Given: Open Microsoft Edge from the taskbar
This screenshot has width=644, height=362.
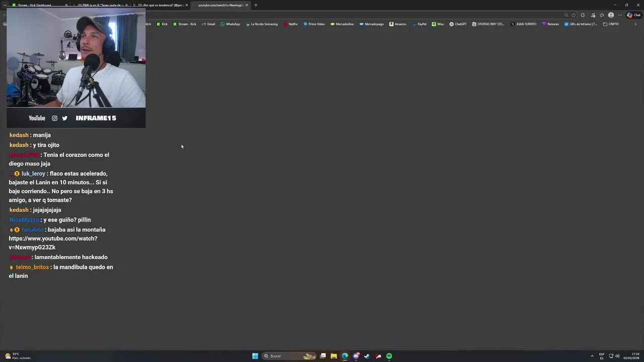Looking at the screenshot, I should [x=345, y=356].
